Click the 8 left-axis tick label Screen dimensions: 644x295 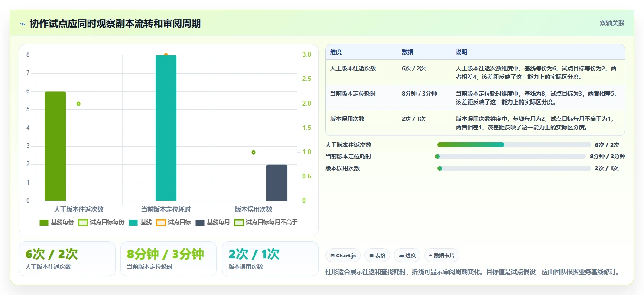28,55
